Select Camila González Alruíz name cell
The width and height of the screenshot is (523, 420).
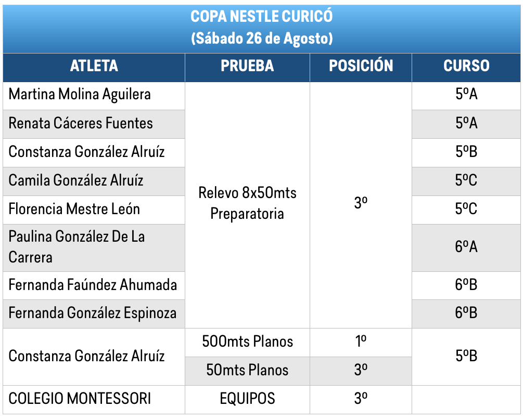tap(94, 181)
